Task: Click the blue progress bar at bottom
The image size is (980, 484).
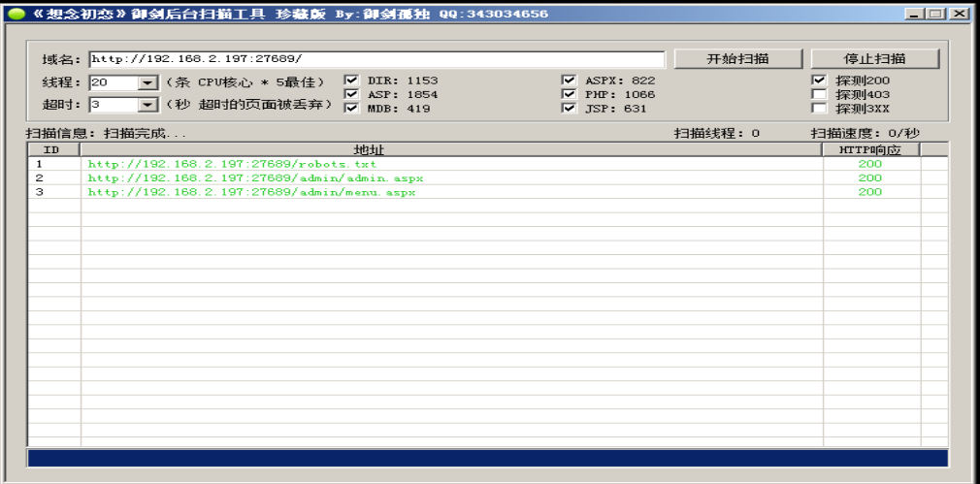Action: click(x=487, y=458)
